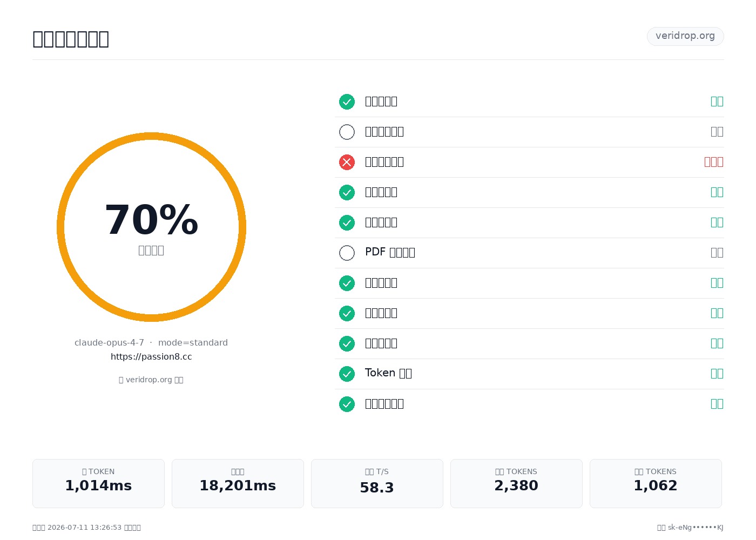
Task: Click the red X failed-check icon
Action: click(x=347, y=162)
